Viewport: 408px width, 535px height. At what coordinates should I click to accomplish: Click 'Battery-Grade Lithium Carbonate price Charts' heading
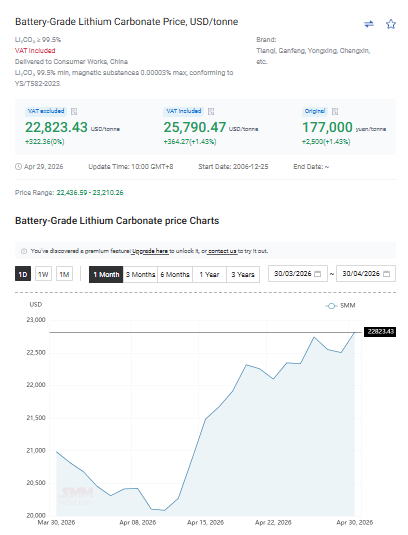click(x=117, y=221)
